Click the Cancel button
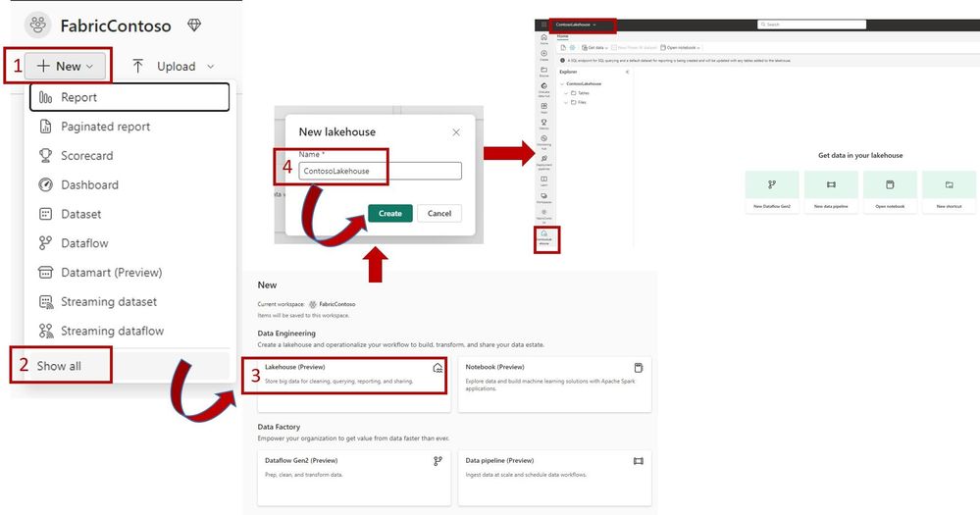This screenshot has width=980, height=515. tap(439, 213)
